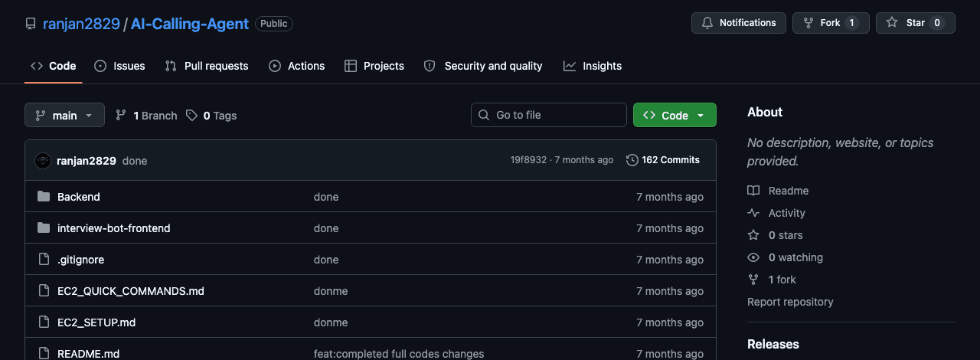Open the AI-Calling-Agent repository link

pos(190,24)
